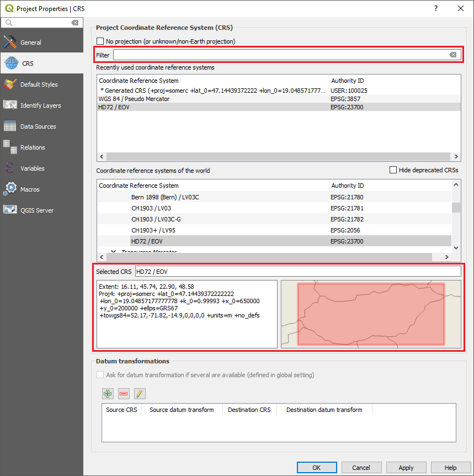The height and width of the screenshot is (476, 474).
Task: Clear the sidebar search box
Action: pyautogui.click(x=75, y=23)
